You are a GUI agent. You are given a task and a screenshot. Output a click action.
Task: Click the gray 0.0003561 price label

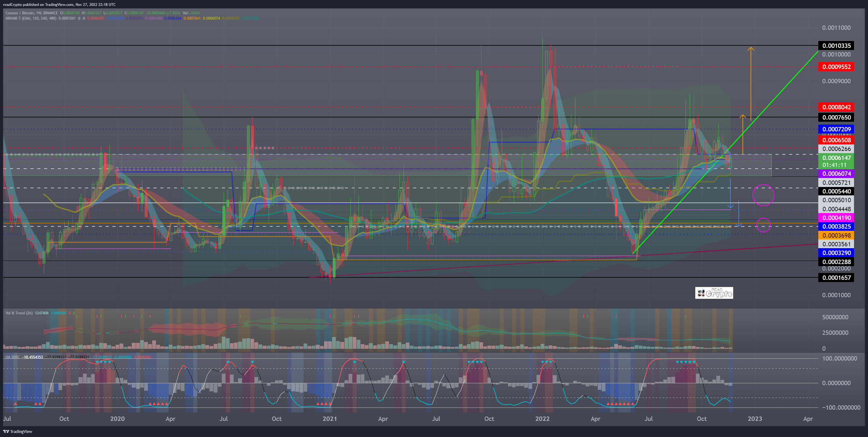click(836, 244)
